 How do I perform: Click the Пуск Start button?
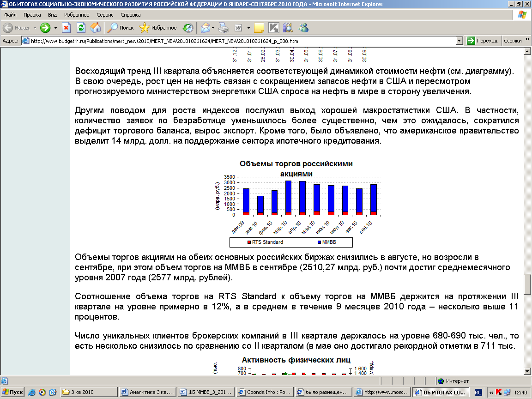(x=12, y=392)
